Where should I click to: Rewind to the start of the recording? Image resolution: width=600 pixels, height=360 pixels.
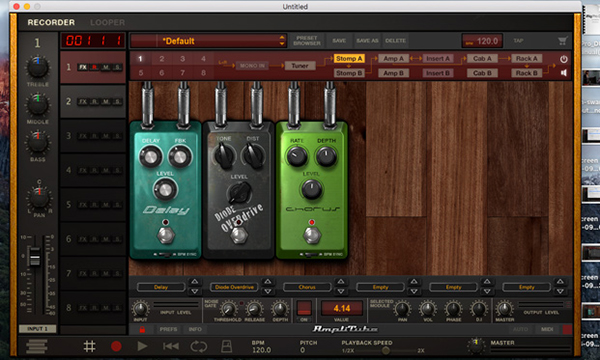tap(171, 346)
